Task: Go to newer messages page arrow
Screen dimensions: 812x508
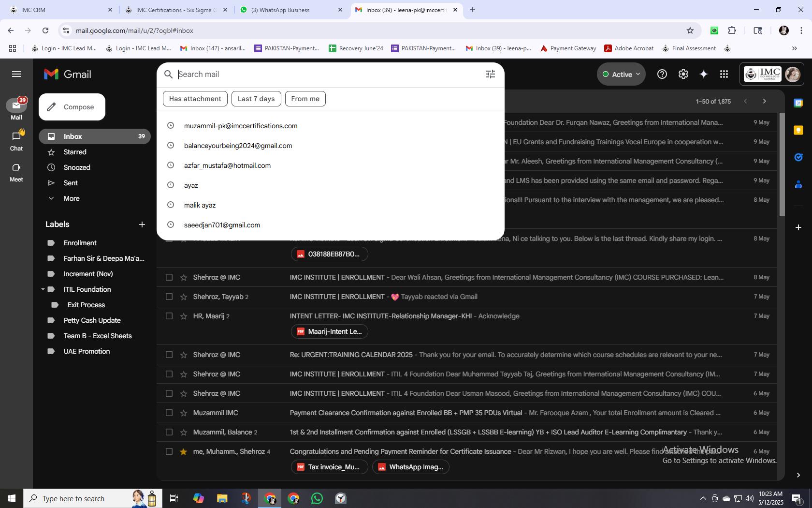Action: 745,101
